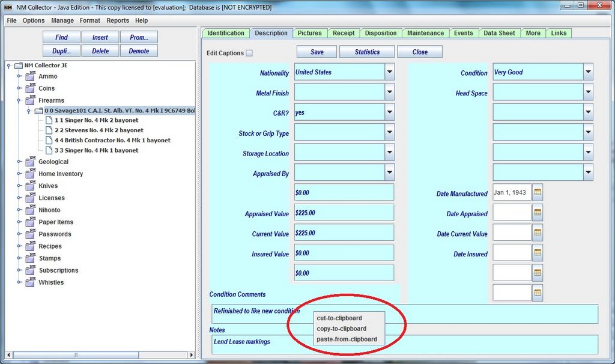Expand the Ammo tree node
This screenshot has height=364, width=615.
tap(19, 76)
